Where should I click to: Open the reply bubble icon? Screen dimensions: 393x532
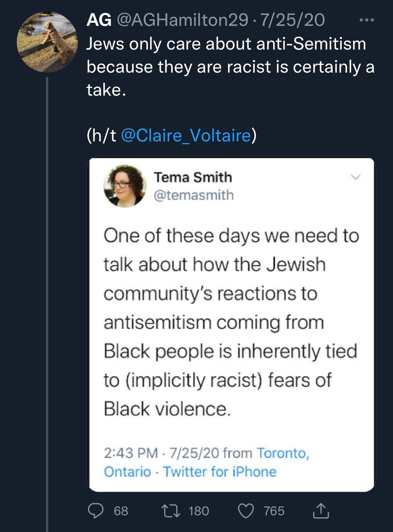click(x=95, y=511)
